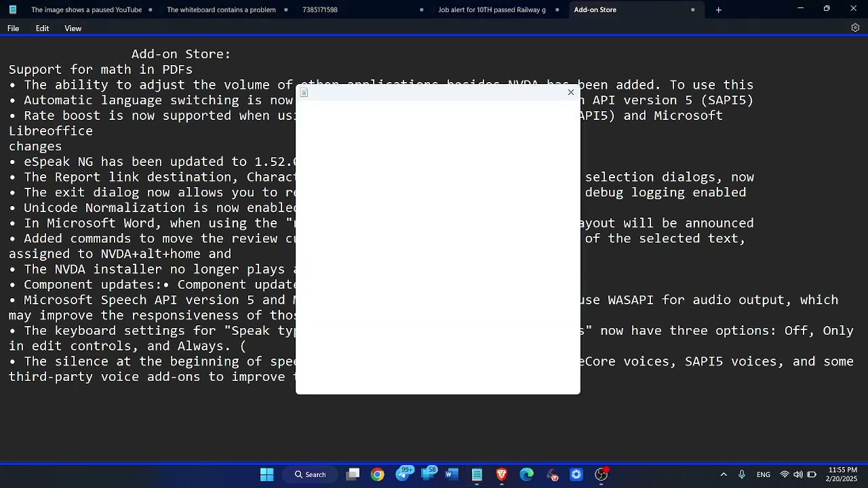Viewport: 868px width, 488px height.
Task: Click 'third-party voice add-ons to improve' line
Action: point(153,377)
